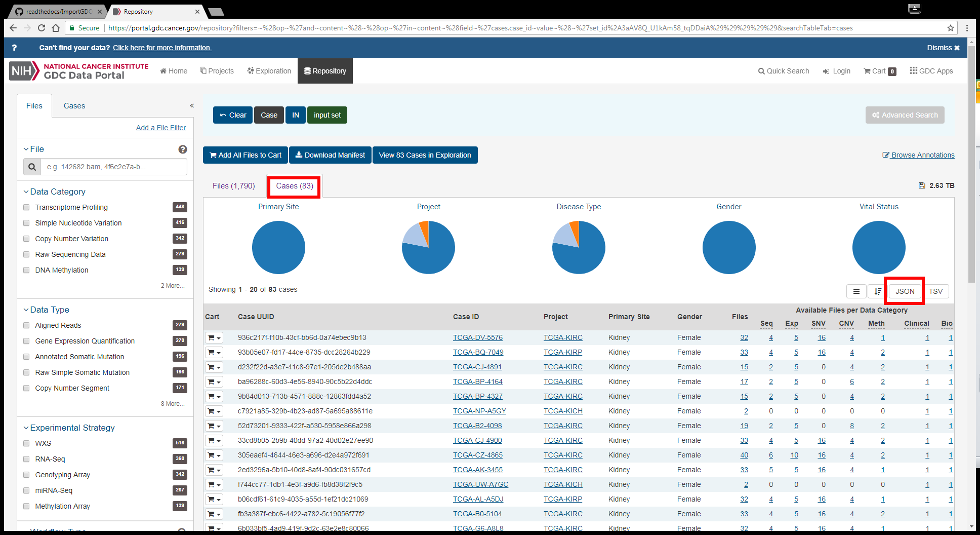This screenshot has height=535, width=980.
Task: Click the cart icon for case TCGA-BQ-7049
Action: tap(215, 353)
